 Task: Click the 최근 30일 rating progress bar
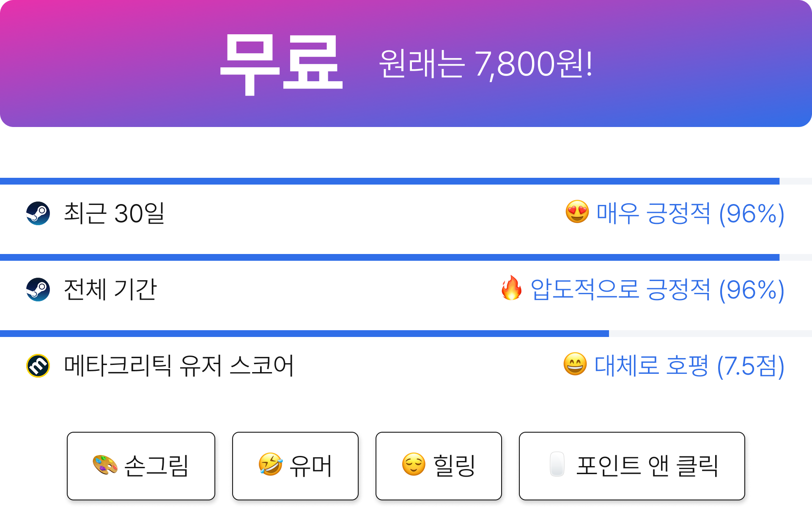406,181
